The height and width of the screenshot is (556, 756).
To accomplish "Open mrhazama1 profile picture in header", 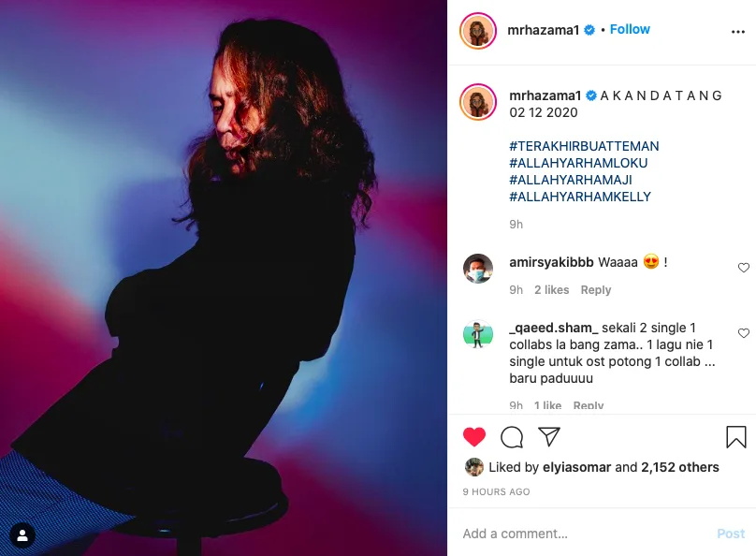I will pyautogui.click(x=478, y=31).
